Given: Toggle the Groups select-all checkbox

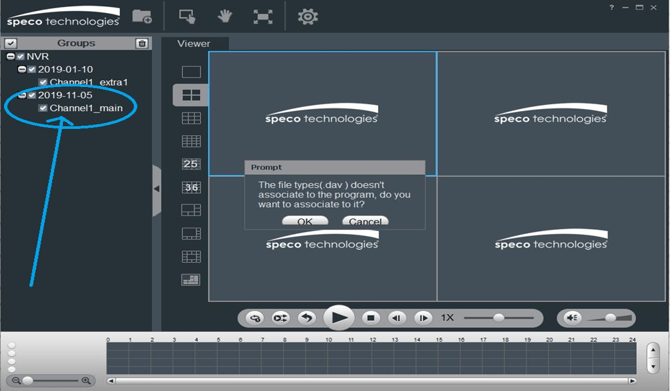Looking at the screenshot, I should 11,43.
